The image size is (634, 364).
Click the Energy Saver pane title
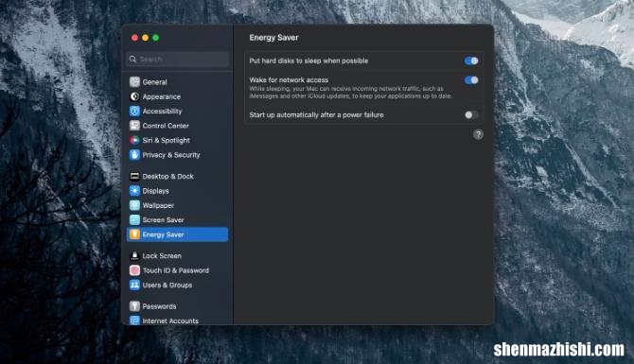[x=273, y=38]
